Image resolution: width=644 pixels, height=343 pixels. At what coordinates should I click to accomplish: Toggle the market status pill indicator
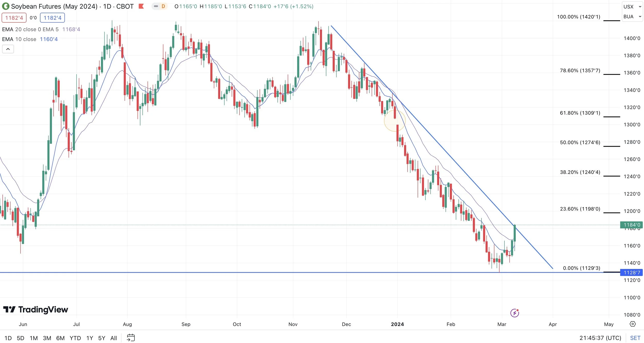point(156,6)
